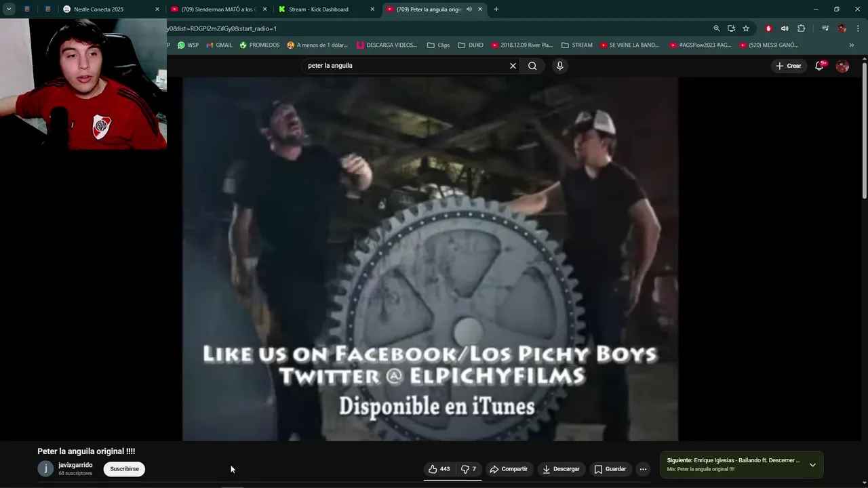Save the video with Guardar

(x=610, y=469)
